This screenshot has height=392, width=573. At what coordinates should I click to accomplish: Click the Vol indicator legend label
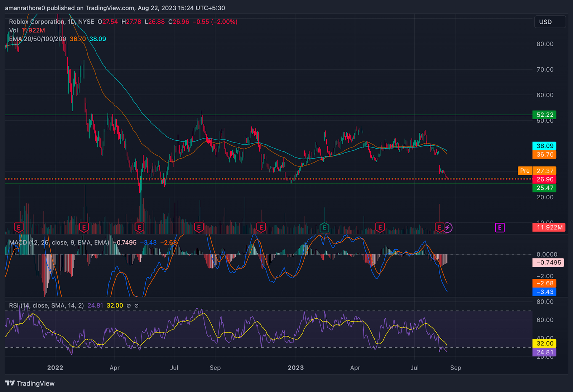pyautogui.click(x=14, y=30)
